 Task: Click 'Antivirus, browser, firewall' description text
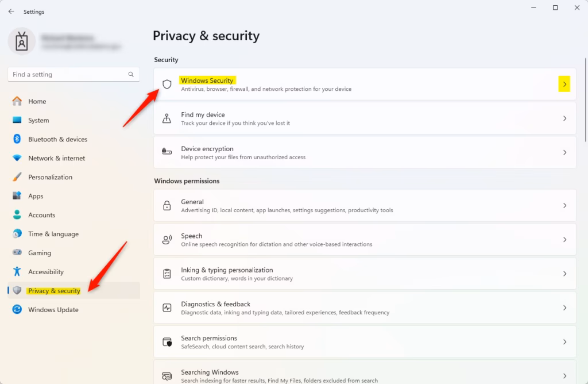pyautogui.click(x=266, y=89)
